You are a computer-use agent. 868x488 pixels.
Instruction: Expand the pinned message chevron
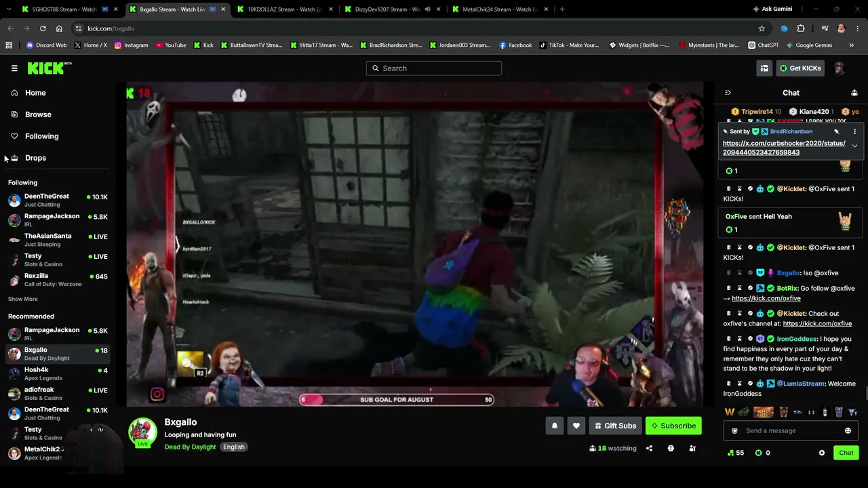854,146
